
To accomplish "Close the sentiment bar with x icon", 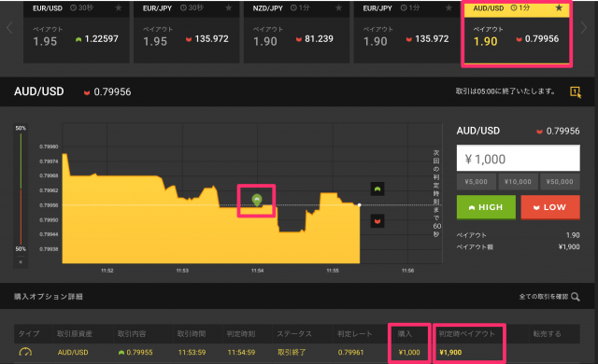I will coord(21,262).
